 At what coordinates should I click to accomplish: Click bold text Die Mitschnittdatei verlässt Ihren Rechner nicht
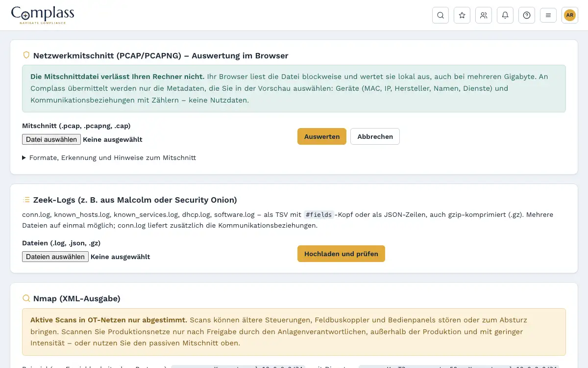coord(118,77)
